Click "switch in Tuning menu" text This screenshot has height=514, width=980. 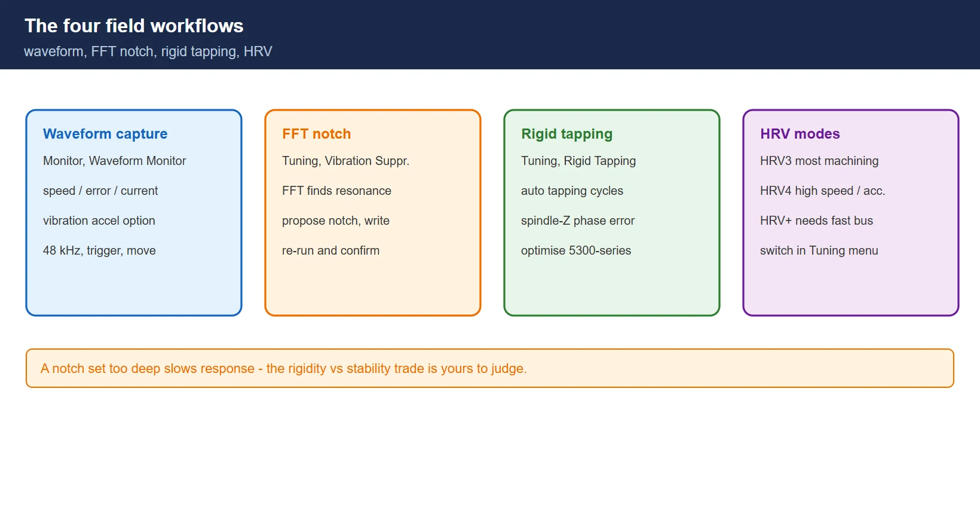pos(819,250)
